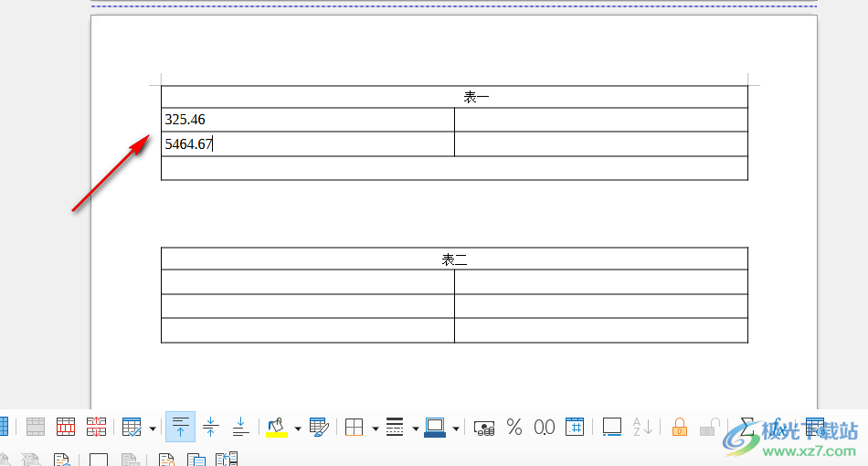This screenshot has width=868, height=466.
Task: Click the cell containing 5464.67
Action: click(x=308, y=143)
